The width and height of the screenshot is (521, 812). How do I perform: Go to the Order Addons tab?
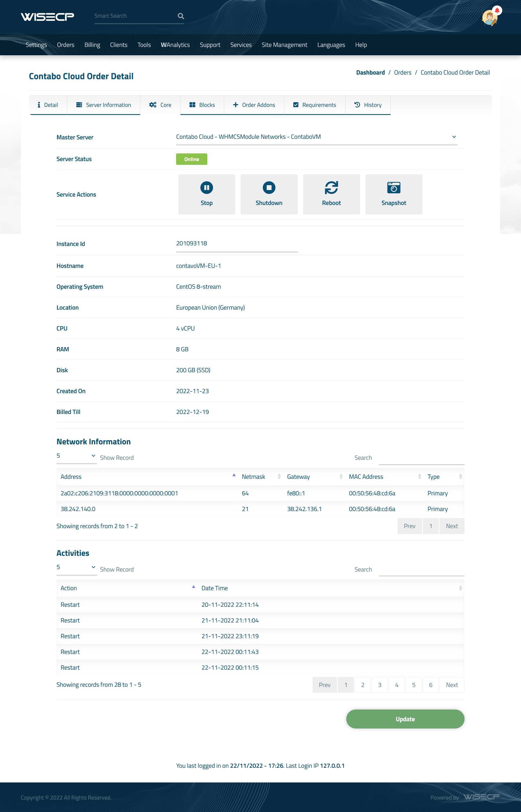tap(254, 105)
